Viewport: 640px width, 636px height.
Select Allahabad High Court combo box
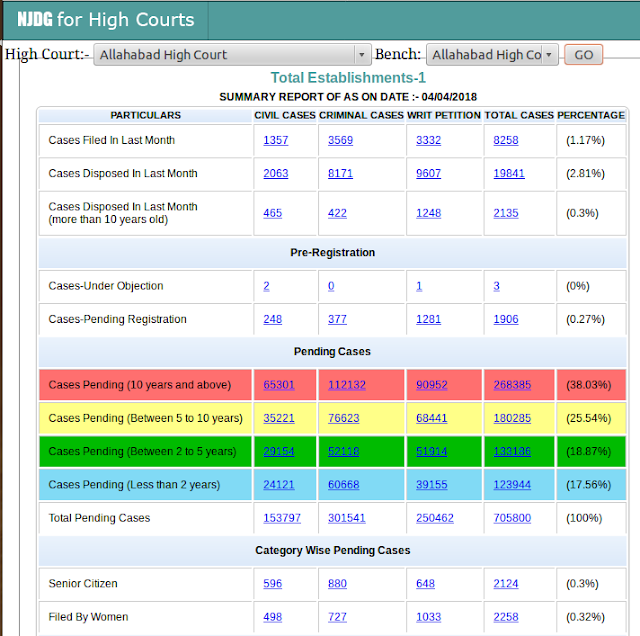[232, 55]
